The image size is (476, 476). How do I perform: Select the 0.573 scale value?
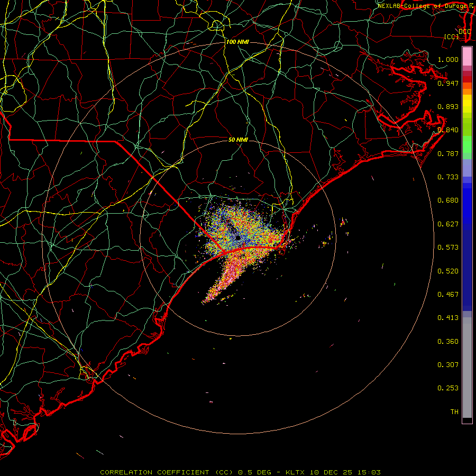click(x=448, y=248)
